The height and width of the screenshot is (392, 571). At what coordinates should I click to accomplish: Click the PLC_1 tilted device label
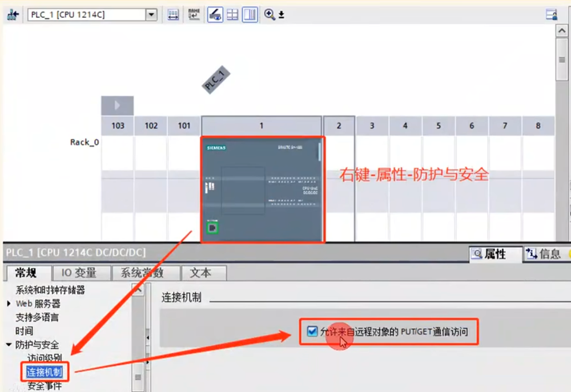(x=216, y=80)
